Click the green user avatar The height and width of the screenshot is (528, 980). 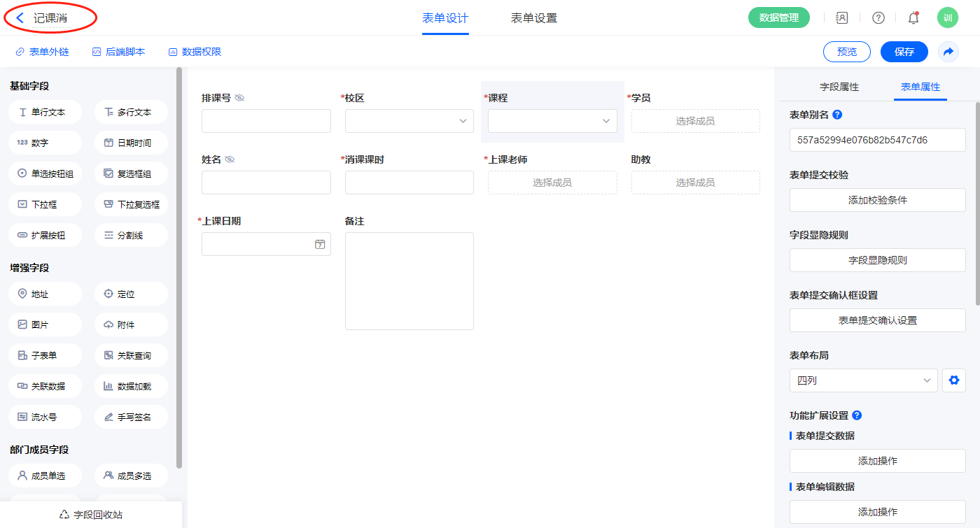947,18
